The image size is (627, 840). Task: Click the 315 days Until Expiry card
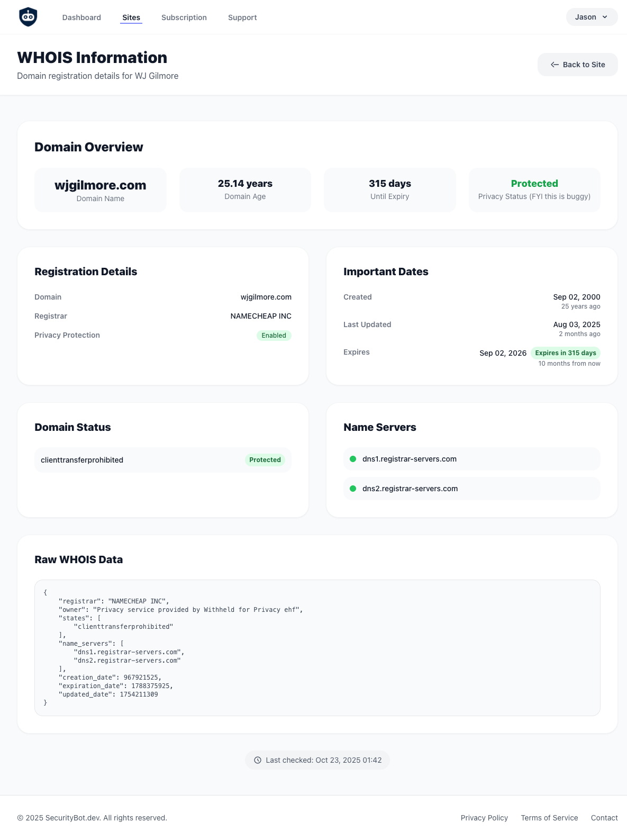[x=389, y=189]
